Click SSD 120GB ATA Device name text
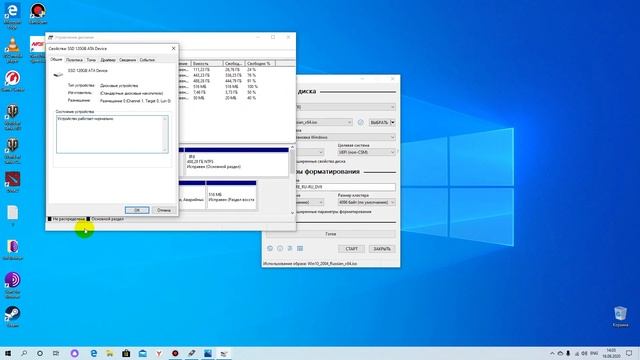This screenshot has width=640, height=360. [x=87, y=71]
